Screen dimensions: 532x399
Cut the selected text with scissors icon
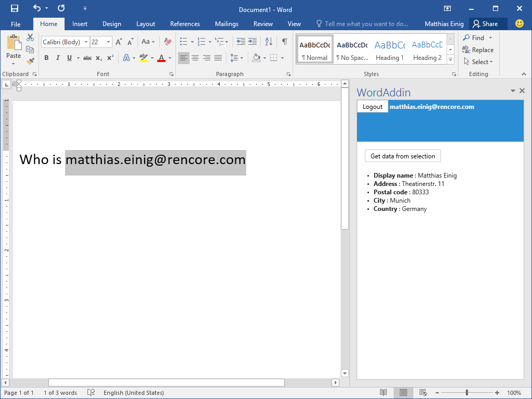[30, 38]
